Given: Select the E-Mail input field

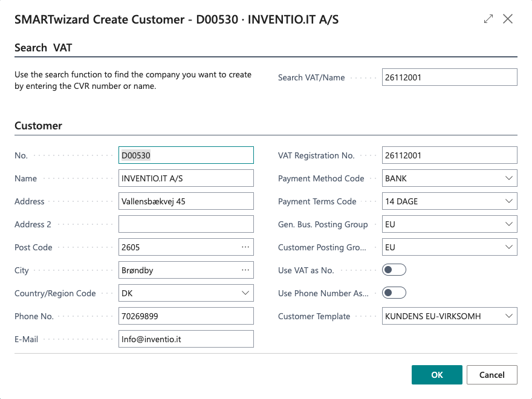Looking at the screenshot, I should 186,339.
